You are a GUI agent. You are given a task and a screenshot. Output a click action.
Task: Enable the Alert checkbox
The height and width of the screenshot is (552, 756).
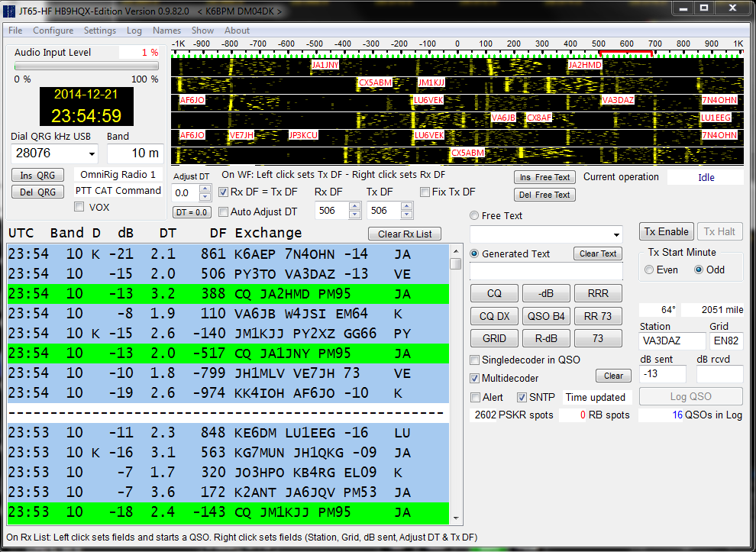click(476, 397)
